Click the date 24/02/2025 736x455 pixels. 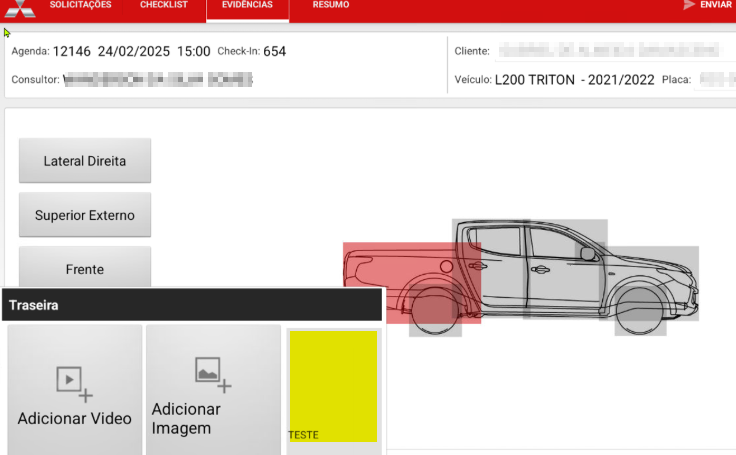coord(134,51)
